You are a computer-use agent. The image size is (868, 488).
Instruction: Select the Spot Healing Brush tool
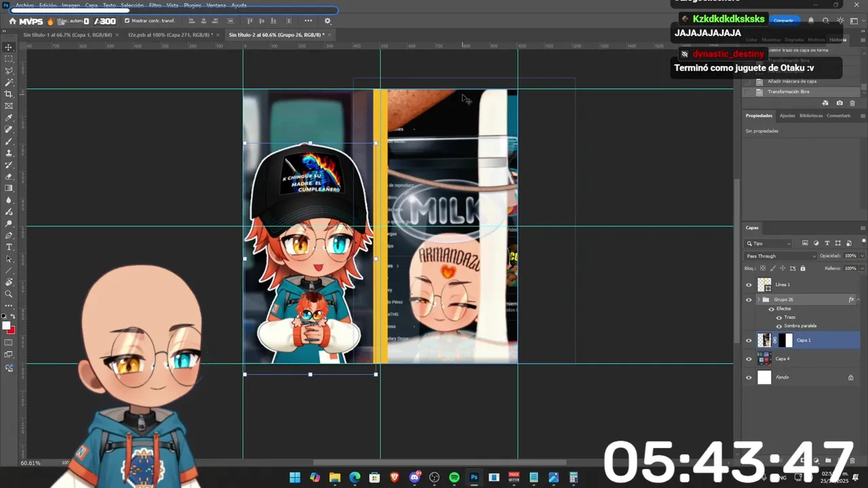point(9,129)
